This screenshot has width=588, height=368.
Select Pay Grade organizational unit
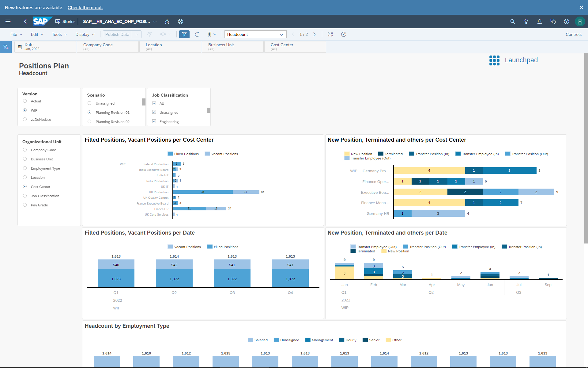click(x=25, y=205)
